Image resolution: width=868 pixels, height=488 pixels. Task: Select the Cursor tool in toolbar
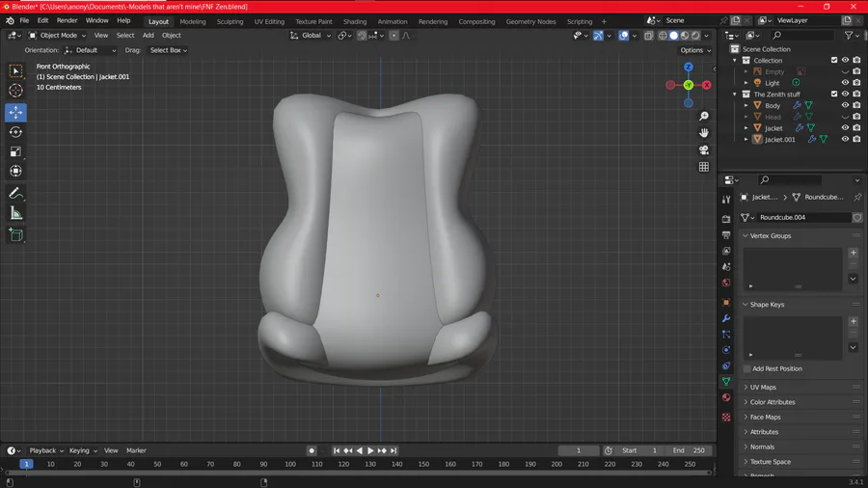tap(15, 91)
